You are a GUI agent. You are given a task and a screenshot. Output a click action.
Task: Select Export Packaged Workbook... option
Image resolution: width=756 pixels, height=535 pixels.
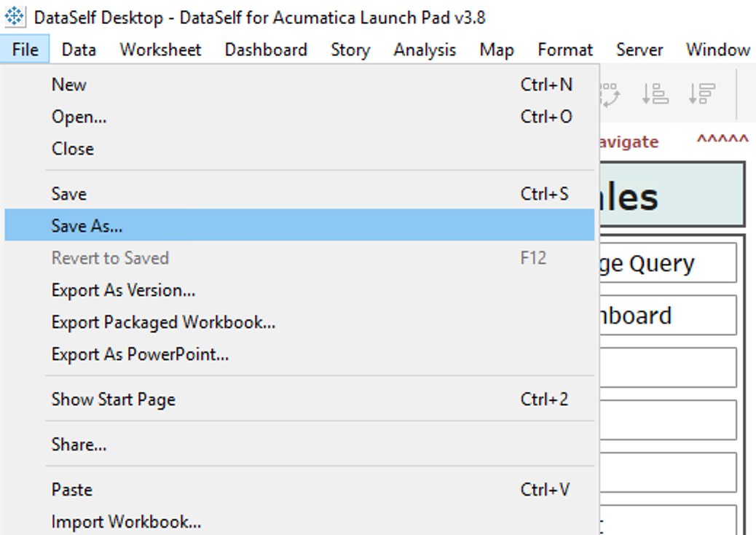click(x=163, y=322)
